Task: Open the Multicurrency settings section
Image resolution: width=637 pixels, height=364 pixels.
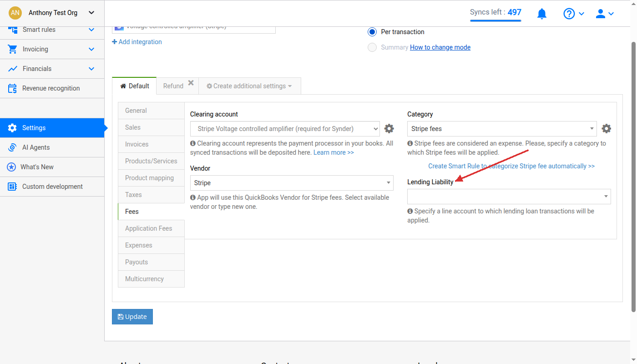Action: pyautogui.click(x=151, y=279)
